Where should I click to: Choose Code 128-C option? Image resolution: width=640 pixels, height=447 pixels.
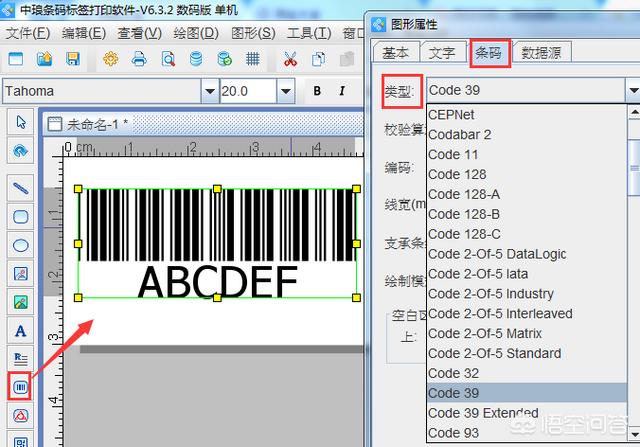[x=527, y=234]
